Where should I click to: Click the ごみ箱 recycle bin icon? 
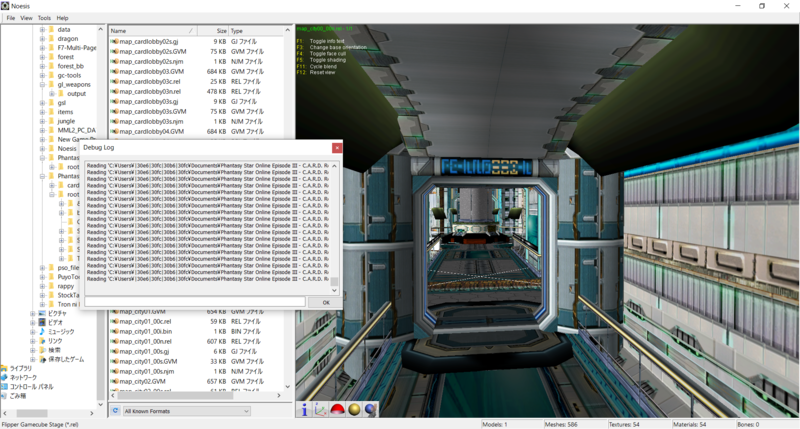tap(4, 396)
